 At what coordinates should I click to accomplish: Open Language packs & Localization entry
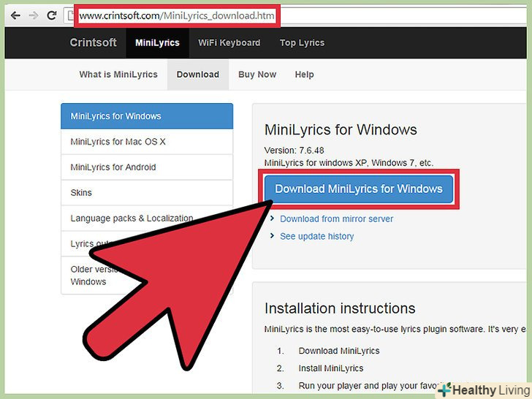[147, 218]
